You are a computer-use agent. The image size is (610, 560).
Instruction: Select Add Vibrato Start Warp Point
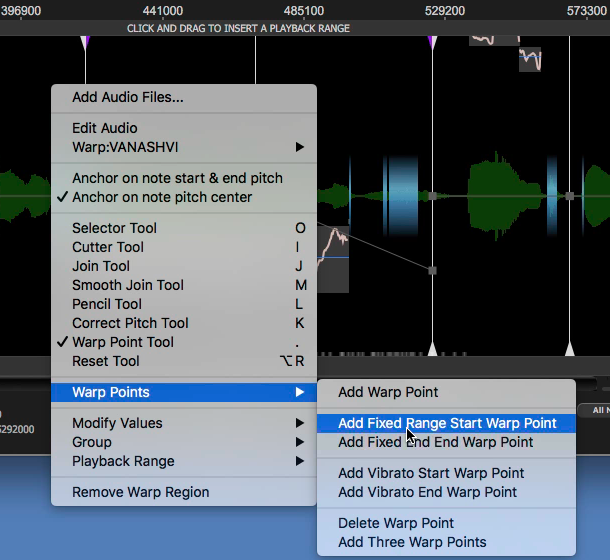tap(431, 473)
